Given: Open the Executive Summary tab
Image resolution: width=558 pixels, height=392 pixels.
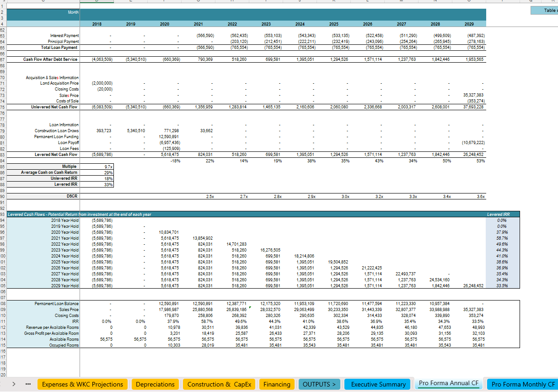Looking at the screenshot, I should pyautogui.click(x=378, y=384).
